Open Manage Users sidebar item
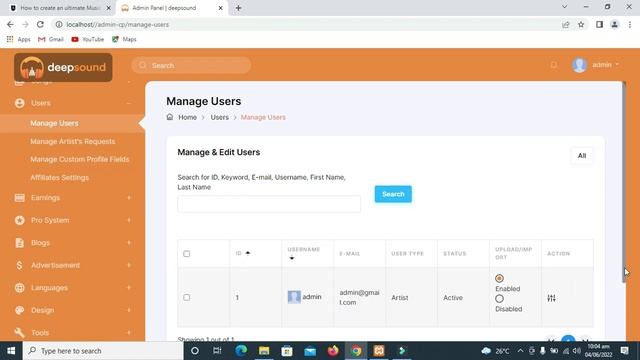 (54, 123)
